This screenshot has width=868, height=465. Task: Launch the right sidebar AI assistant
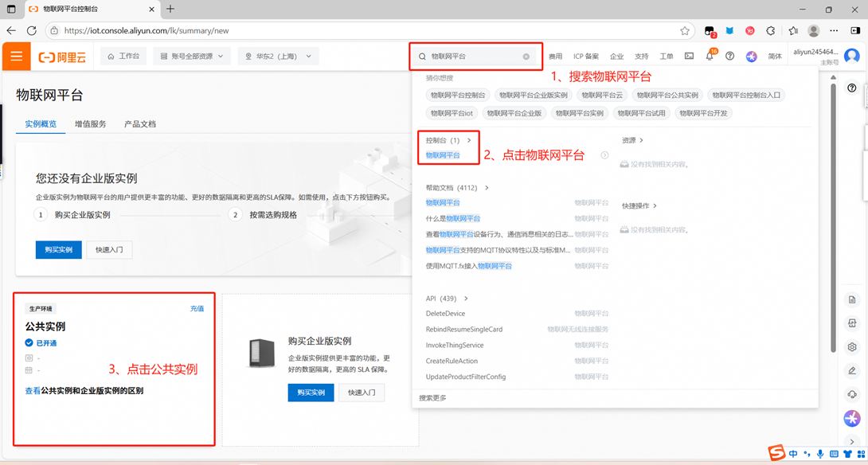coord(852,418)
